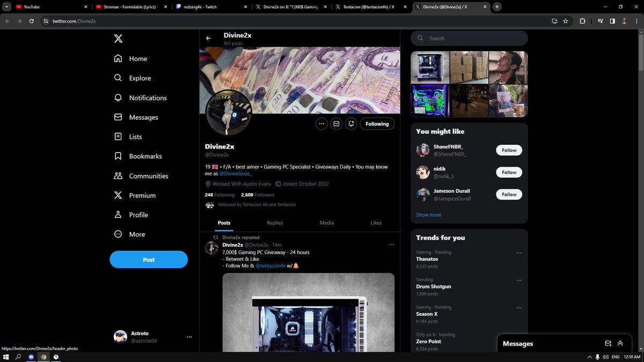Show hidden system tray icons

pyautogui.click(x=588, y=357)
